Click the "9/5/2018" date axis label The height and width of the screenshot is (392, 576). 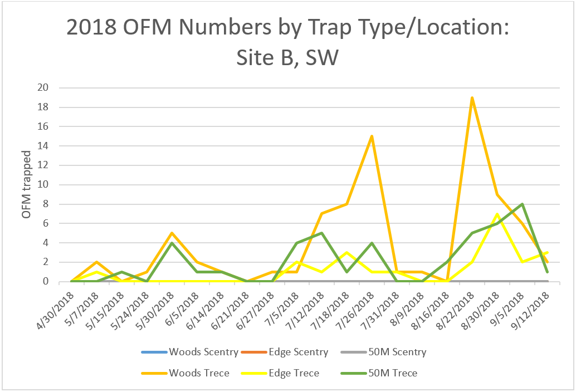[x=508, y=308]
